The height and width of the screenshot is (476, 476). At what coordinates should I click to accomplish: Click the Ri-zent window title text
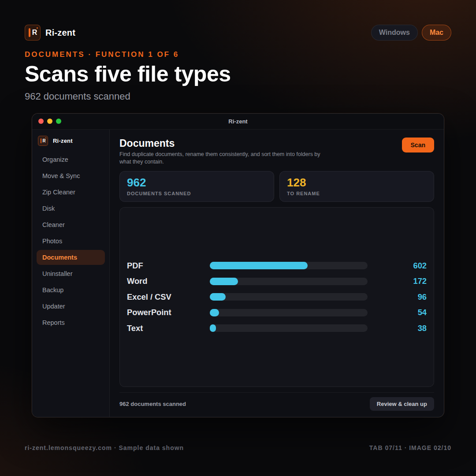click(238, 122)
